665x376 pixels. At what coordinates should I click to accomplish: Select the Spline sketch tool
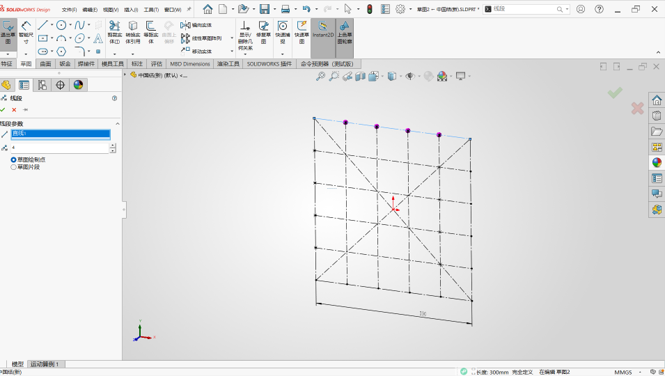coord(79,25)
